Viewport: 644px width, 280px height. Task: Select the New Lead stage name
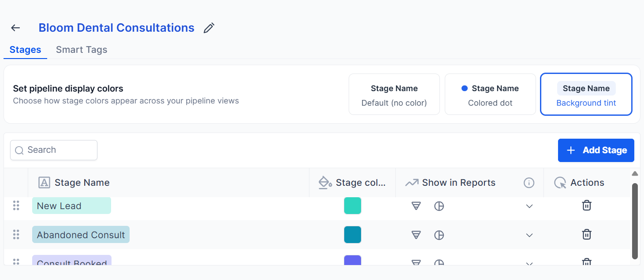click(x=71, y=206)
